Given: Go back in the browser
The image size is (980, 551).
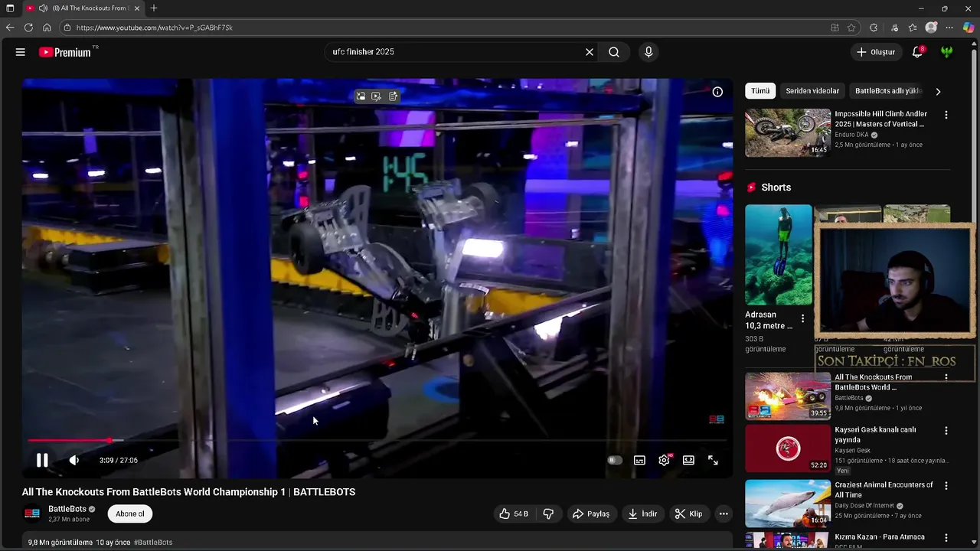Looking at the screenshot, I should (10, 28).
